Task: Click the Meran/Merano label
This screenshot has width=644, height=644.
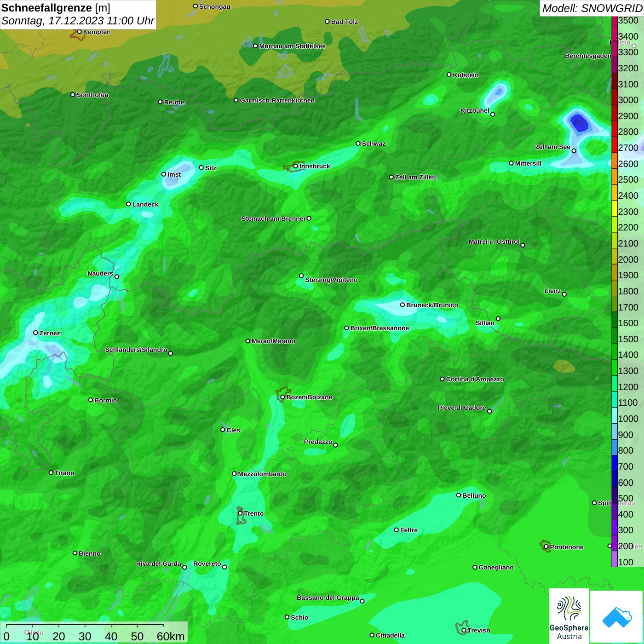Action: click(x=273, y=341)
